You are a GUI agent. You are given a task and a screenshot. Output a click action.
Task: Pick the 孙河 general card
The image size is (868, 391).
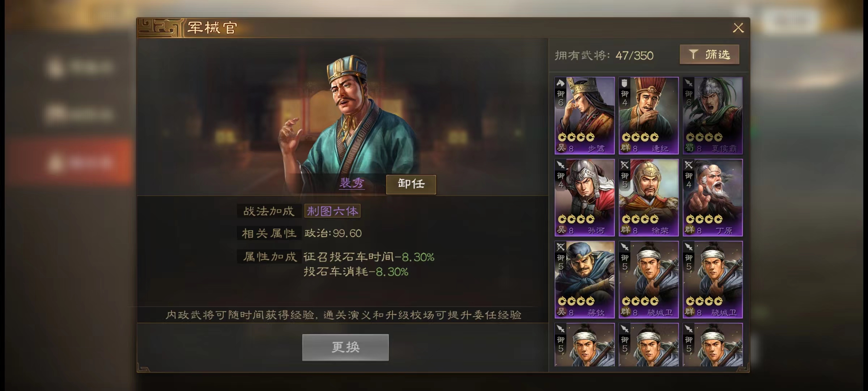pos(584,198)
